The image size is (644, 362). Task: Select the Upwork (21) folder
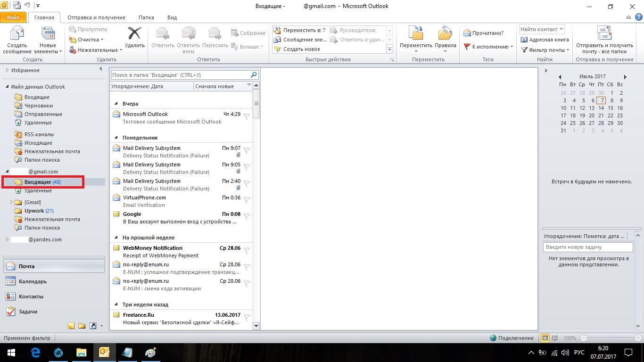(39, 211)
